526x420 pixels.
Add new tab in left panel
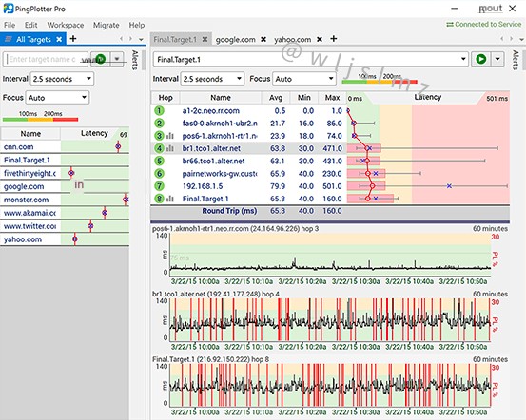(73, 39)
